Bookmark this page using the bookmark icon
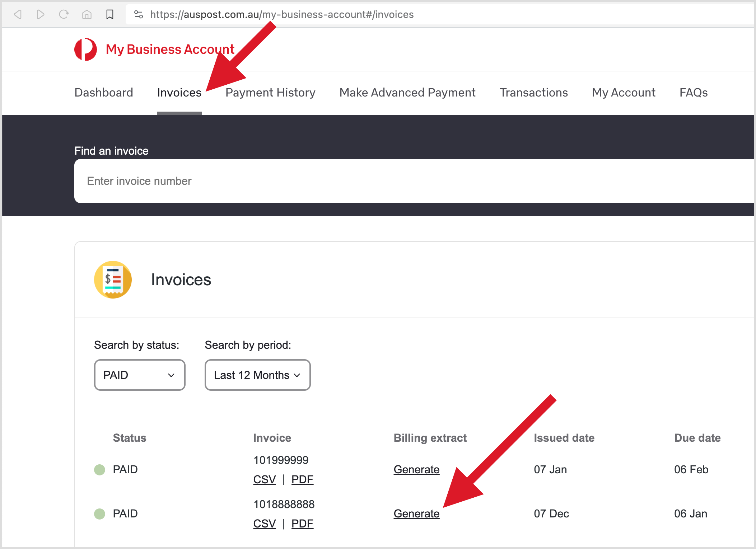The width and height of the screenshot is (756, 549). tap(110, 14)
